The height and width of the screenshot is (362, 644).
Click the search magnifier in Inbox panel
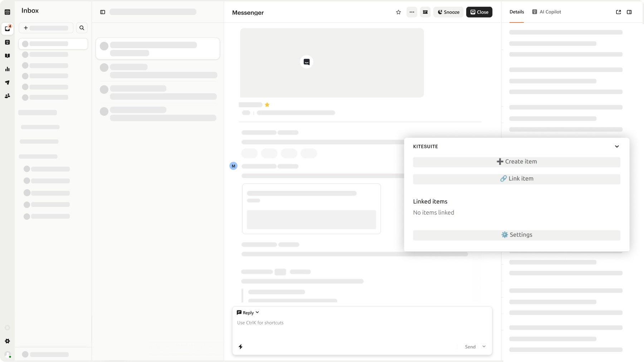coord(82,28)
